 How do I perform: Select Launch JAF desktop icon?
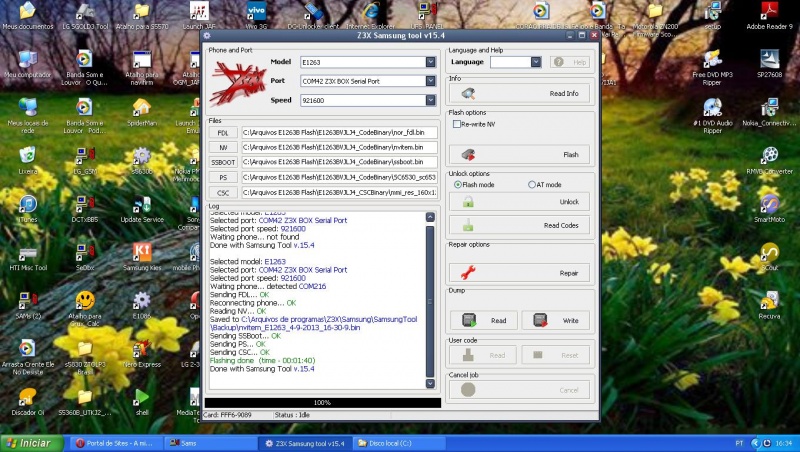click(x=199, y=15)
